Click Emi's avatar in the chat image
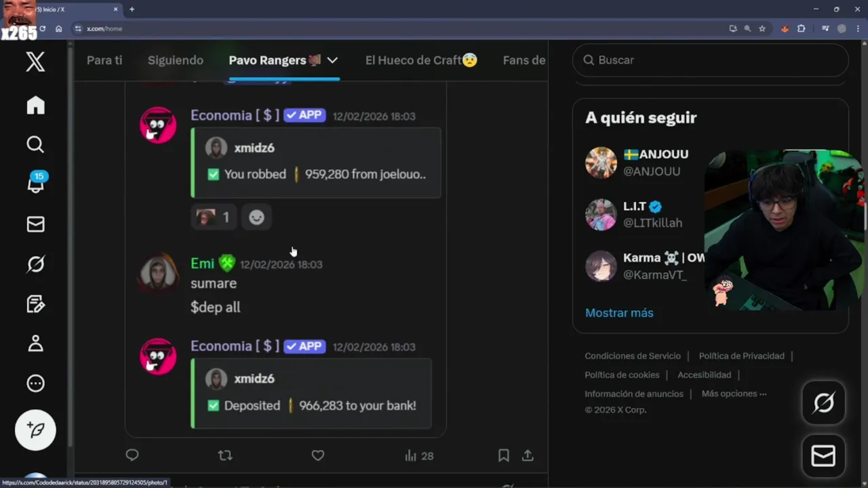Viewport: 868px width, 488px height. click(x=158, y=273)
